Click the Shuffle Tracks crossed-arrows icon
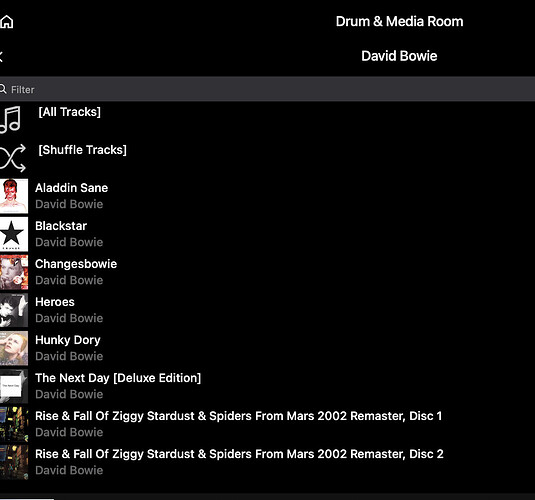535x500 pixels. (13, 158)
